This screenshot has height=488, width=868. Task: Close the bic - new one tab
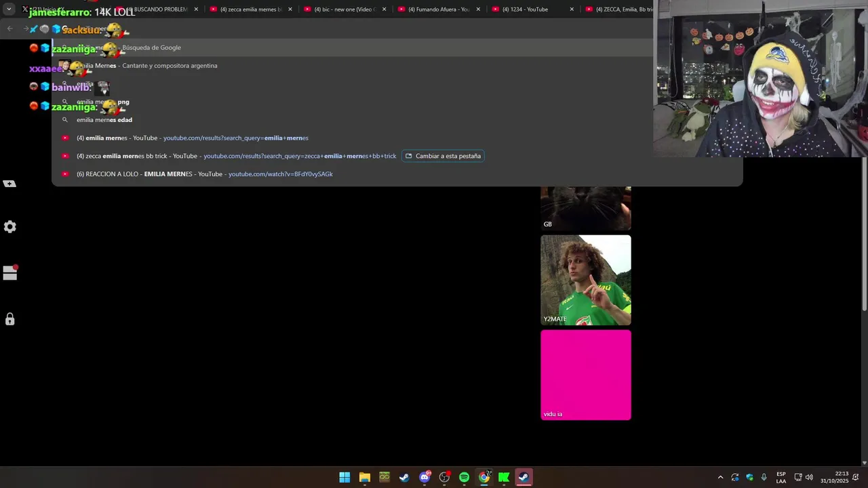coord(384,9)
